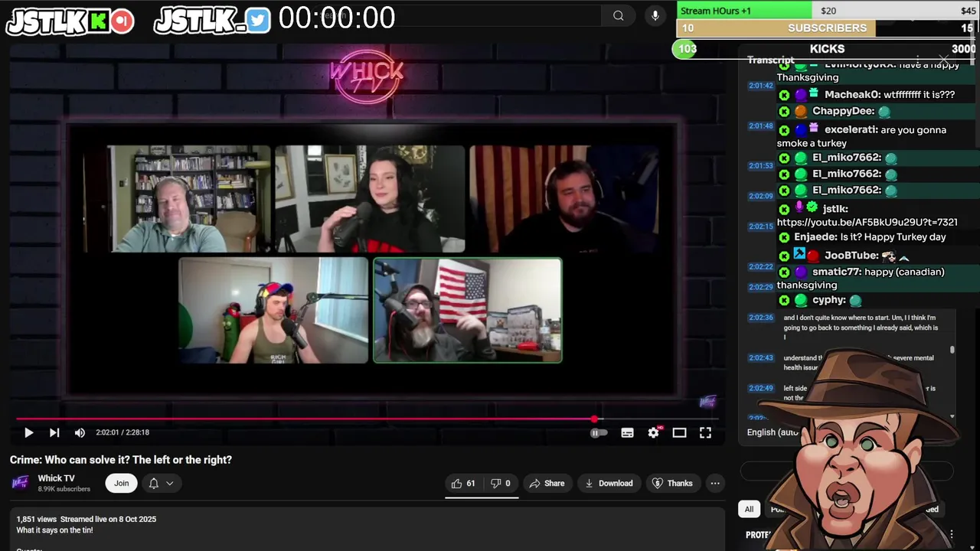Click the Stream HOurs +1 goal bar
The height and width of the screenshot is (551, 980).
pyautogui.click(x=827, y=10)
